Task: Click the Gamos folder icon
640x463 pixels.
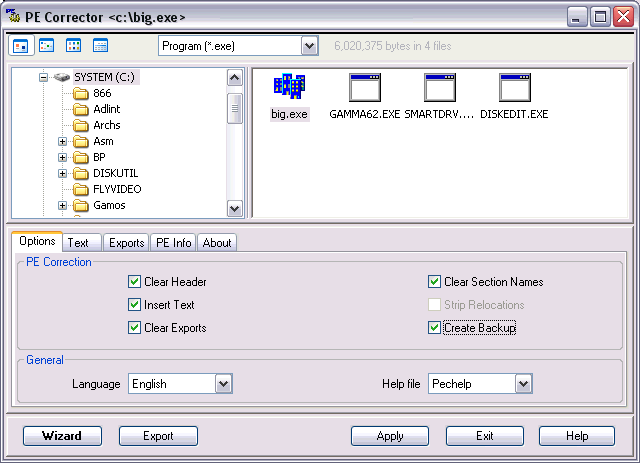Action: 81,205
